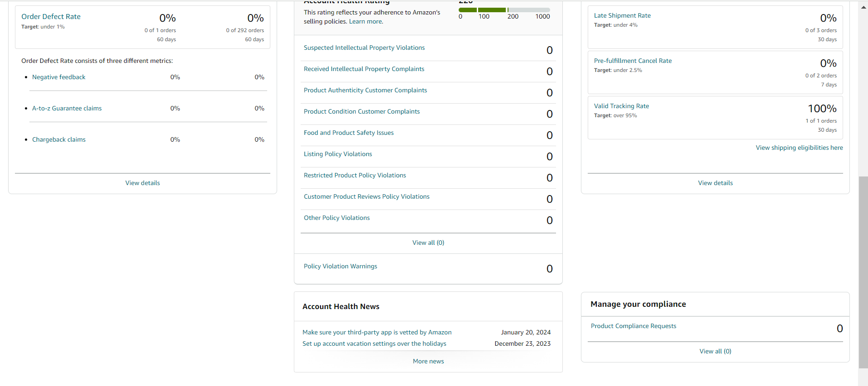Open Restricted Product Policy Violations
Screen dimensions: 868x386
tap(355, 175)
